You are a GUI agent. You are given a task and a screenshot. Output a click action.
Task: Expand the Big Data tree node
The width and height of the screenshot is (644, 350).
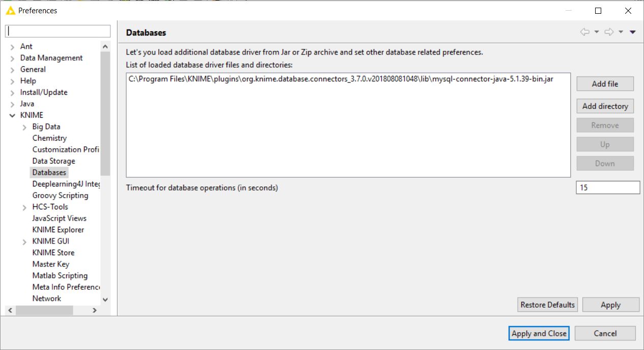click(24, 127)
